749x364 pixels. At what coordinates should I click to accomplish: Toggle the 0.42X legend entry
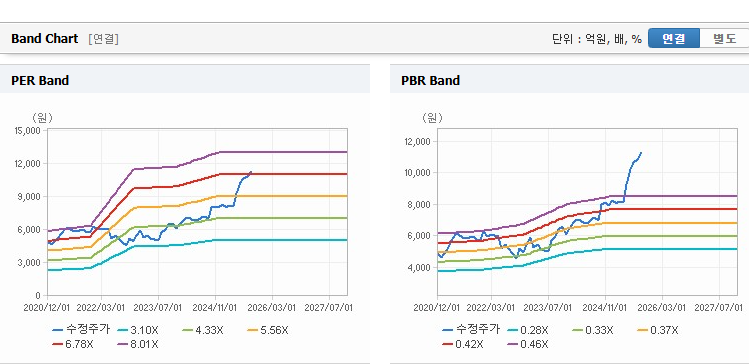click(462, 344)
